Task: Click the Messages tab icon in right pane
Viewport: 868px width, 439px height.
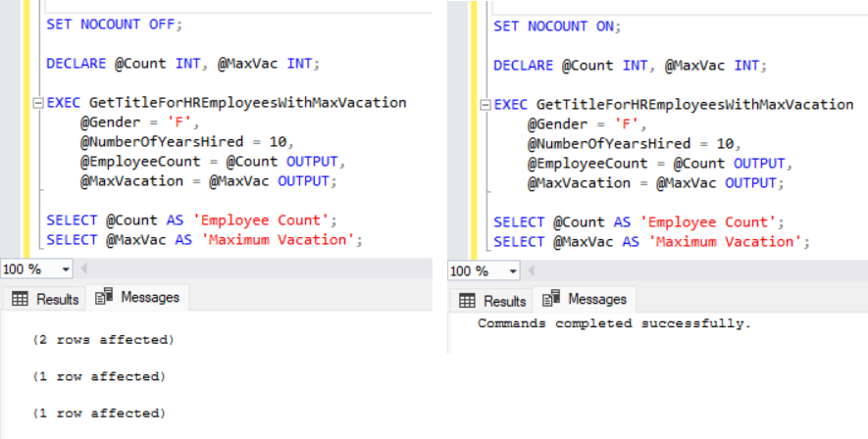Action: 551,299
